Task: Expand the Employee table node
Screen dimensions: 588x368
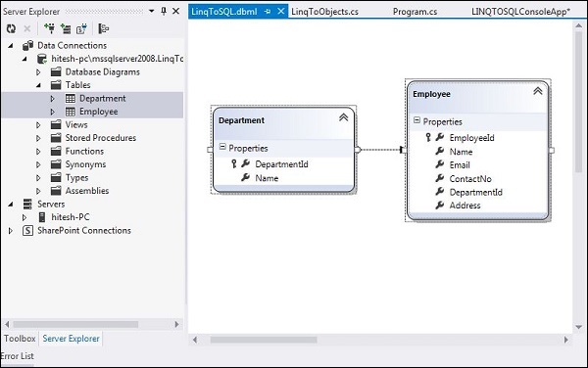Action: coord(53,112)
